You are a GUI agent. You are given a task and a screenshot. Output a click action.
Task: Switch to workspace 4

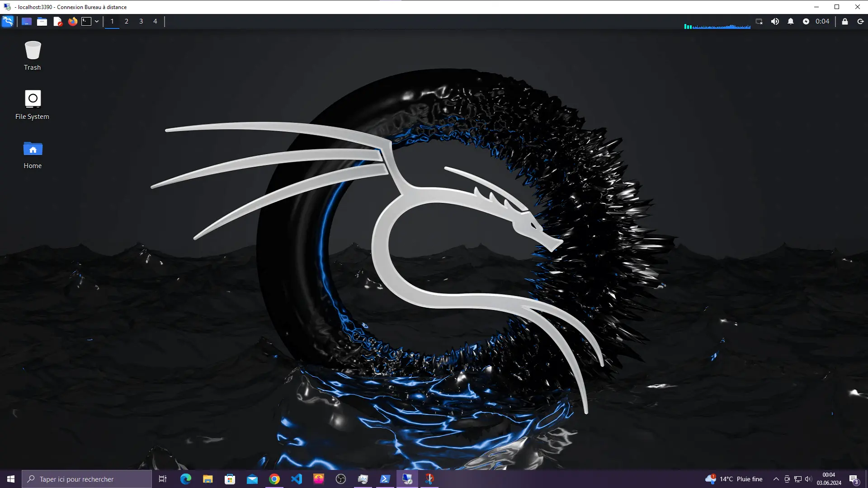(155, 21)
